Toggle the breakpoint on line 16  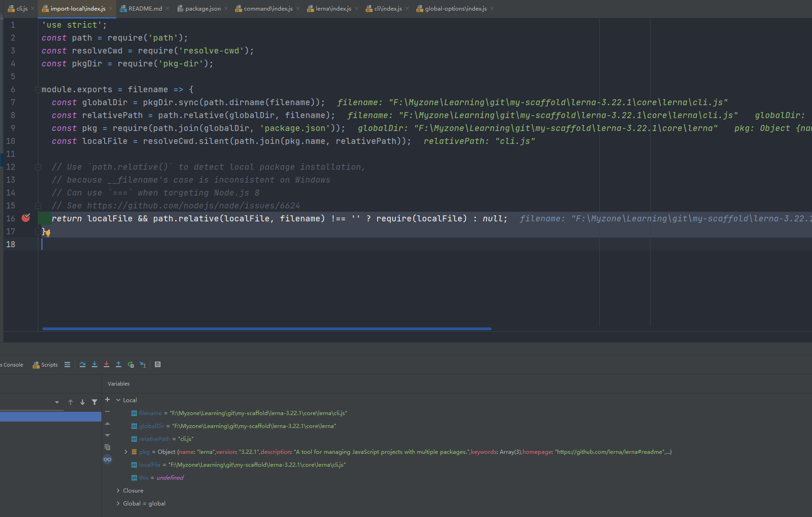(x=26, y=218)
